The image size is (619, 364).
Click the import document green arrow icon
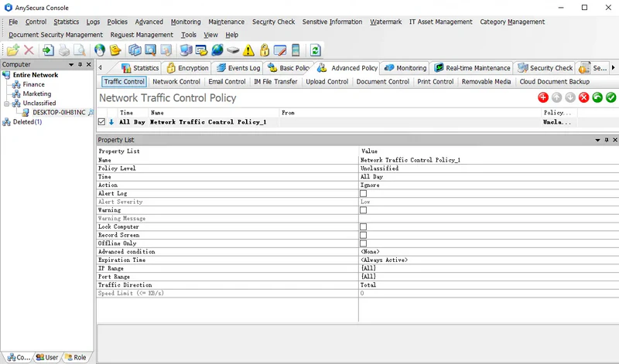coord(48,50)
